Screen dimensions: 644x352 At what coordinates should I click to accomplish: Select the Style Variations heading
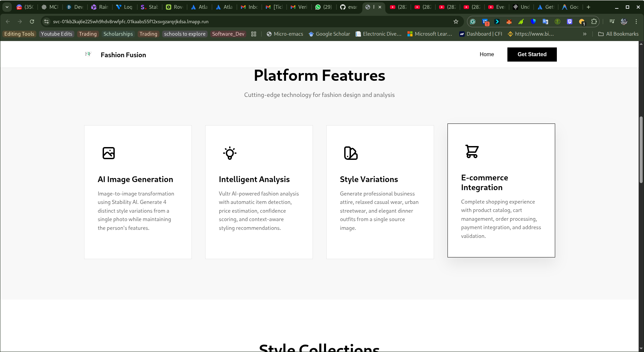click(x=369, y=179)
